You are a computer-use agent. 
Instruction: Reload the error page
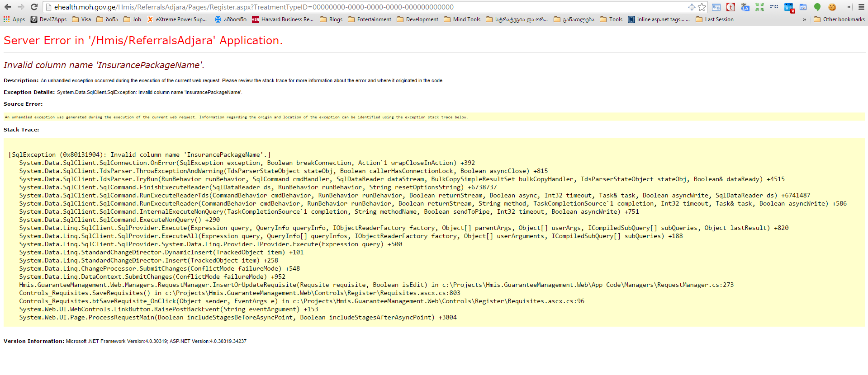[x=34, y=7]
